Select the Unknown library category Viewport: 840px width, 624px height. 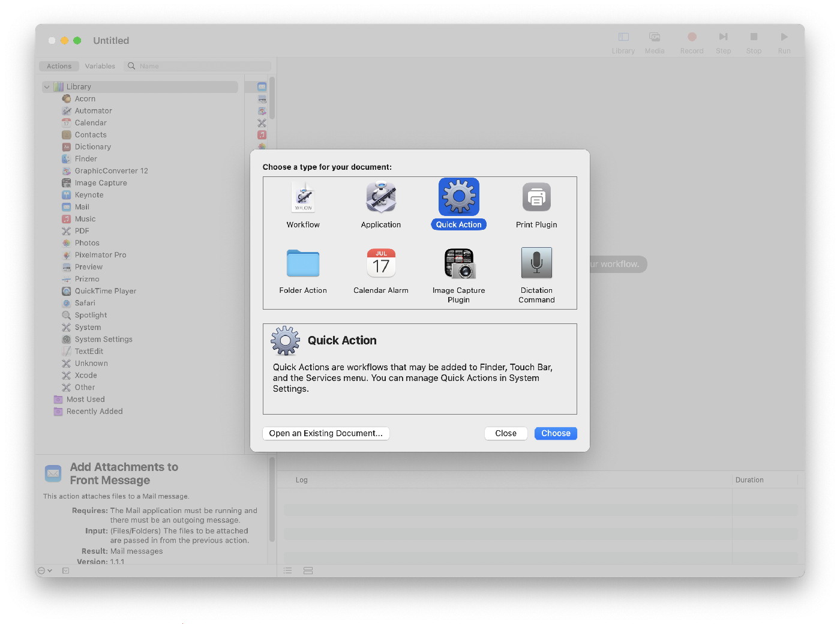coord(91,364)
